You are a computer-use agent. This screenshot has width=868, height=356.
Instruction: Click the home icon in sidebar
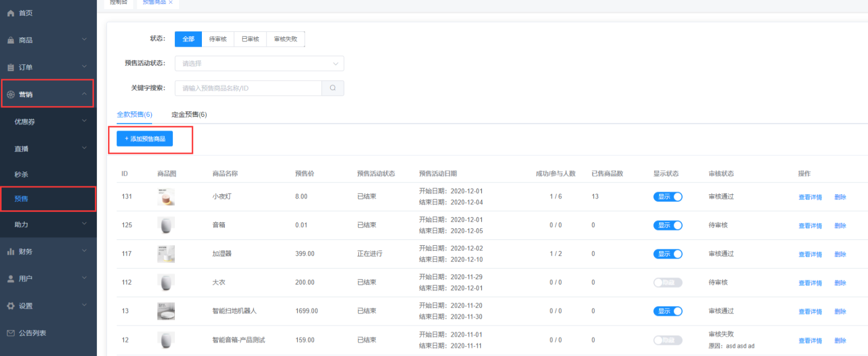[x=11, y=13]
